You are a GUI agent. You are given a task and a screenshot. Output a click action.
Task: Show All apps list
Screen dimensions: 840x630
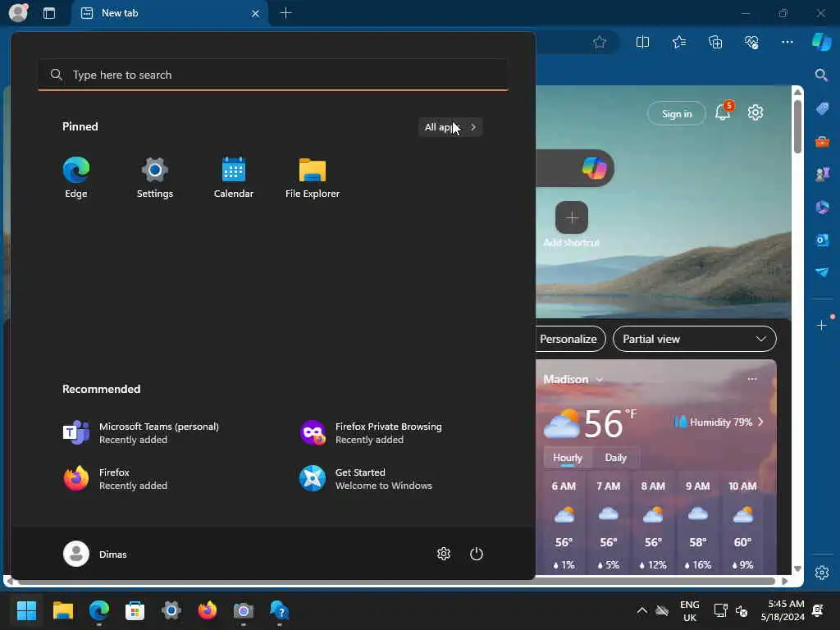click(x=450, y=127)
